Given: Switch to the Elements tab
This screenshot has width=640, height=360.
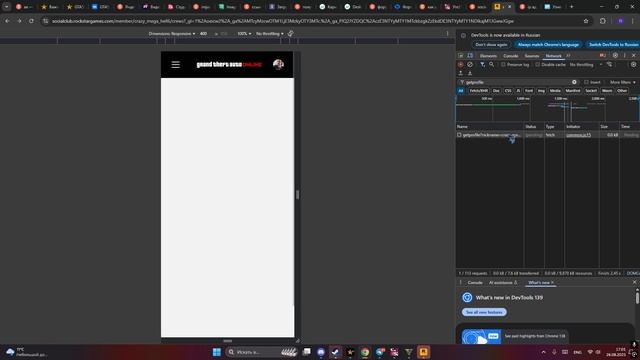Looking at the screenshot, I should click(488, 56).
